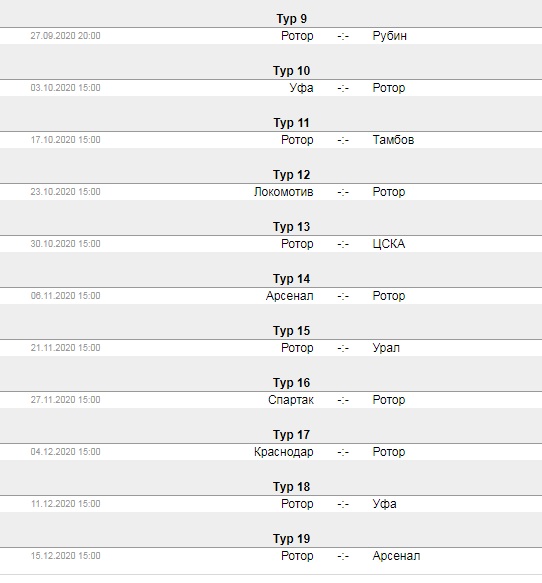The image size is (542, 583).
Task: Open the Урал team link
Action: point(386,348)
